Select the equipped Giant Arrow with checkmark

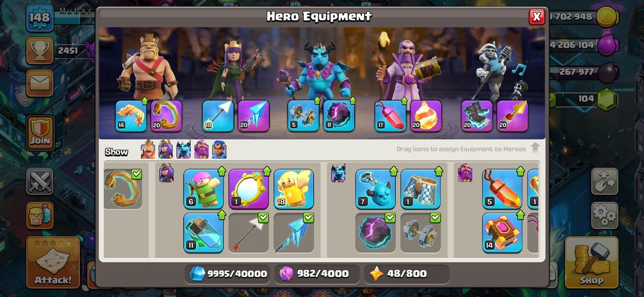click(x=249, y=232)
